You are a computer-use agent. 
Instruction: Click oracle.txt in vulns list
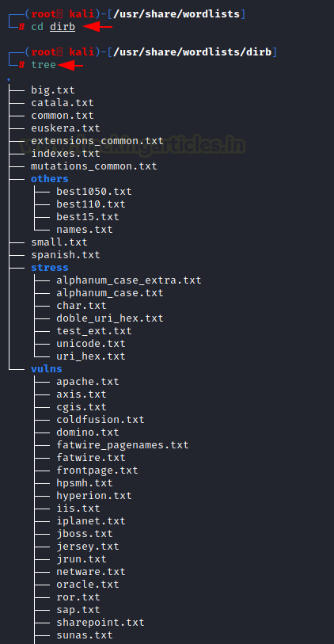pos(88,584)
